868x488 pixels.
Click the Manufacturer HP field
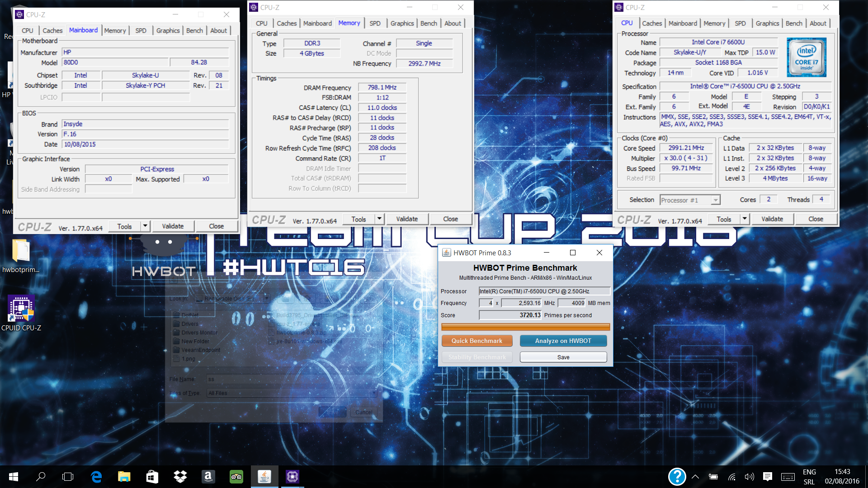coord(145,52)
